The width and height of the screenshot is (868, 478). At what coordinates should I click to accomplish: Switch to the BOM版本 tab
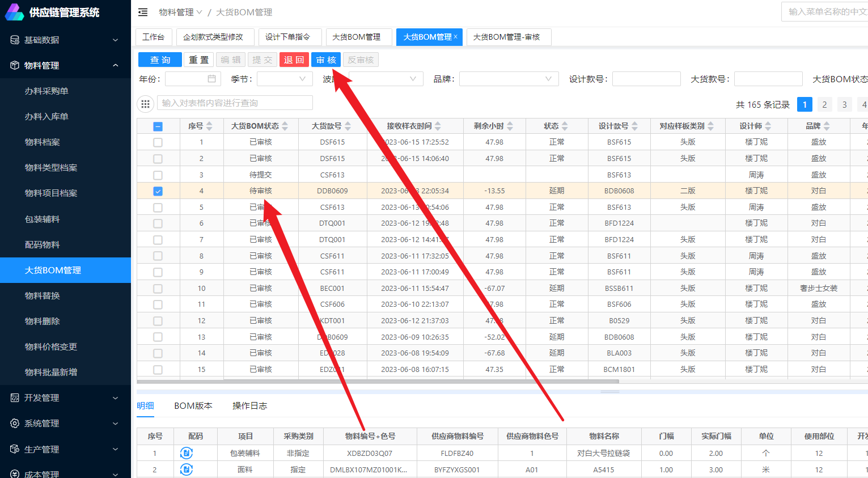(193, 406)
